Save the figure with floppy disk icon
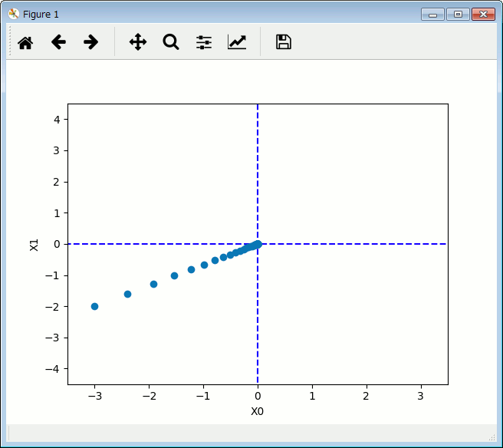 [x=284, y=42]
